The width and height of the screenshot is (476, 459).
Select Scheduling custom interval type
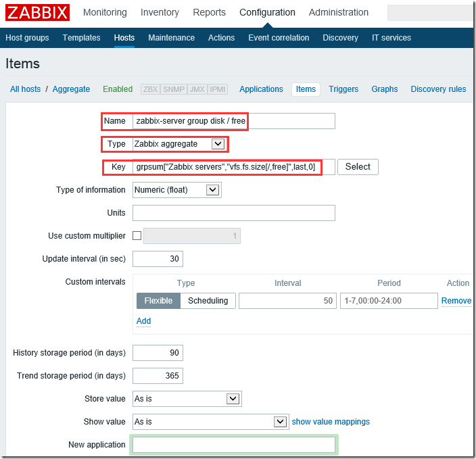click(208, 301)
